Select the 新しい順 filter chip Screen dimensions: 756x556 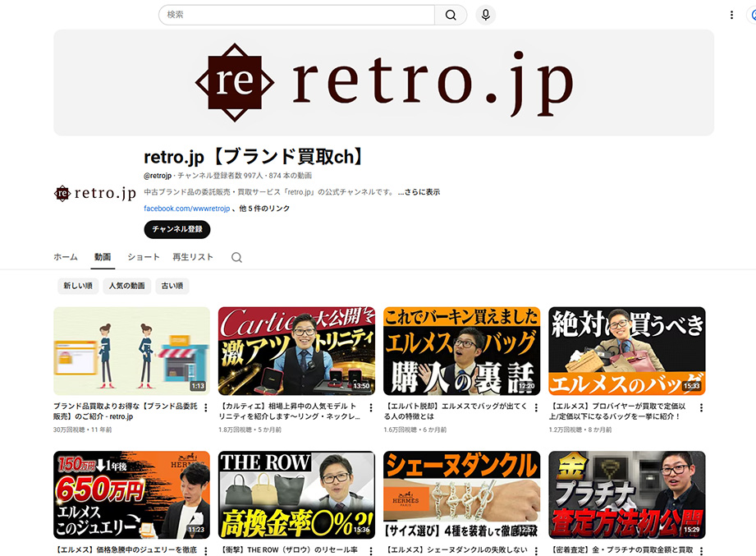[x=78, y=286]
